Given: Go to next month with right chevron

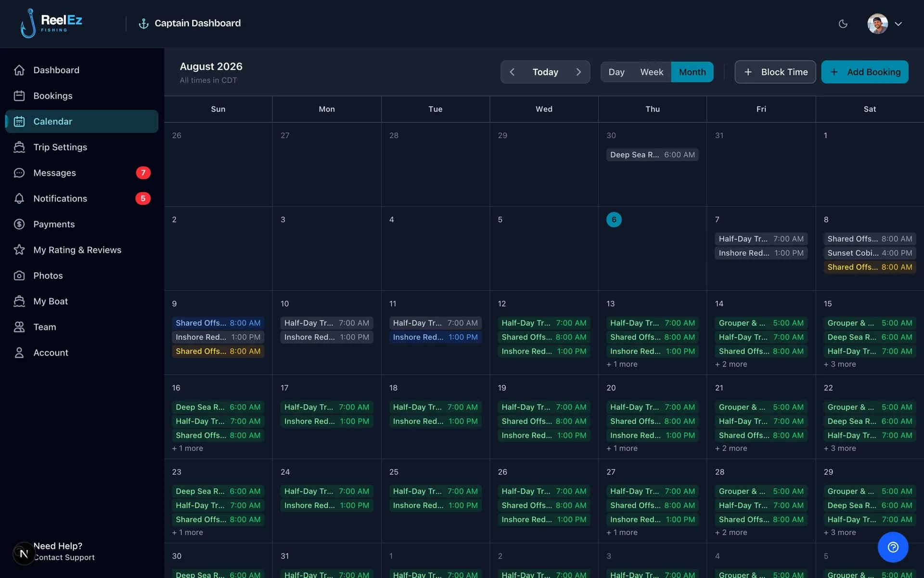Looking at the screenshot, I should tap(578, 72).
